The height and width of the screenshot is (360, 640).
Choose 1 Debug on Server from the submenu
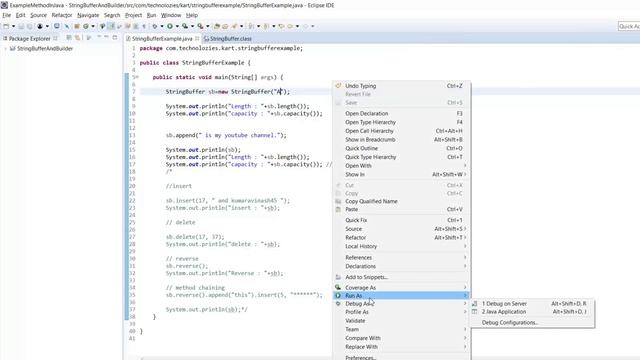click(x=533, y=304)
